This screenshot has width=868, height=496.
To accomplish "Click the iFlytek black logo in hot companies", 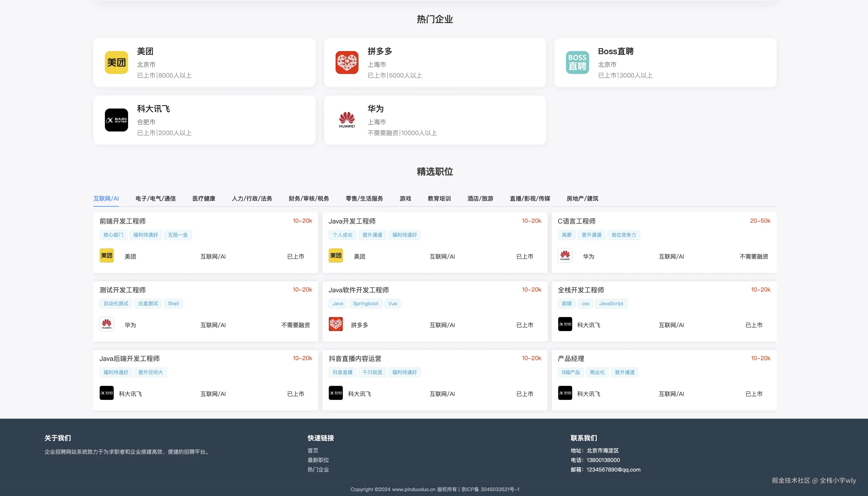I will (116, 120).
